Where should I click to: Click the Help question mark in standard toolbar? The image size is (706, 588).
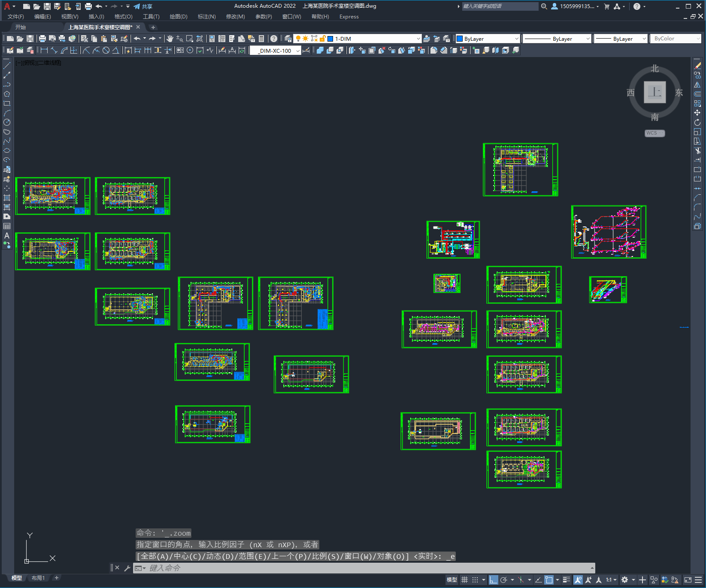274,39
